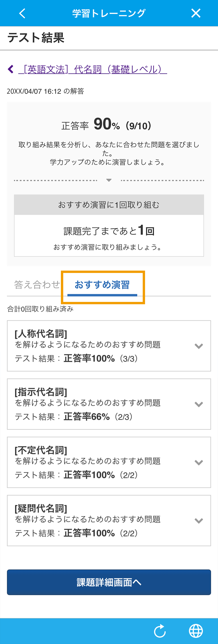Tap the [不定代名詞] card title
Image resolution: width=218 pixels, height=644 pixels.
41,450
